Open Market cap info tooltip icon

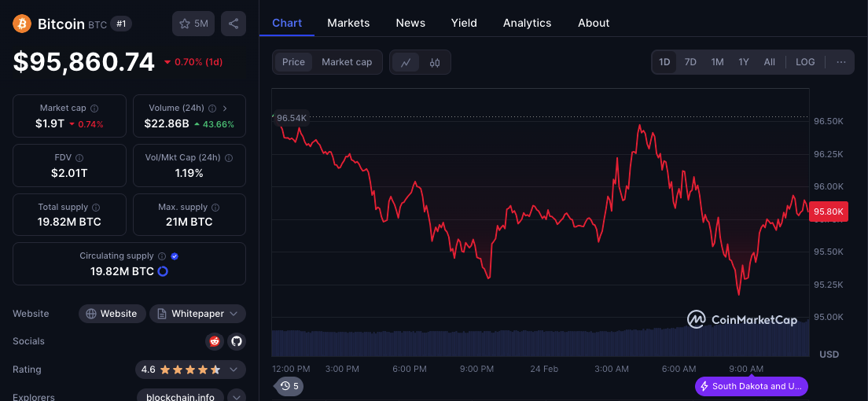pyautogui.click(x=94, y=109)
